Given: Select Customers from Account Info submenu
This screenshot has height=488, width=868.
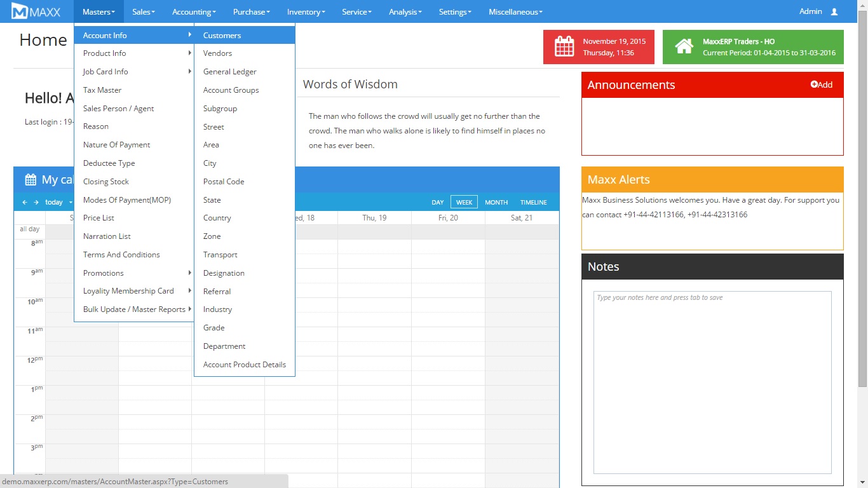Looking at the screenshot, I should pos(222,36).
